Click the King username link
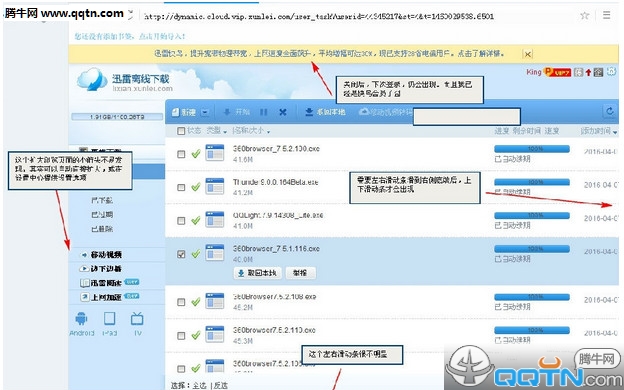This screenshot has width=624, height=390. [534, 72]
